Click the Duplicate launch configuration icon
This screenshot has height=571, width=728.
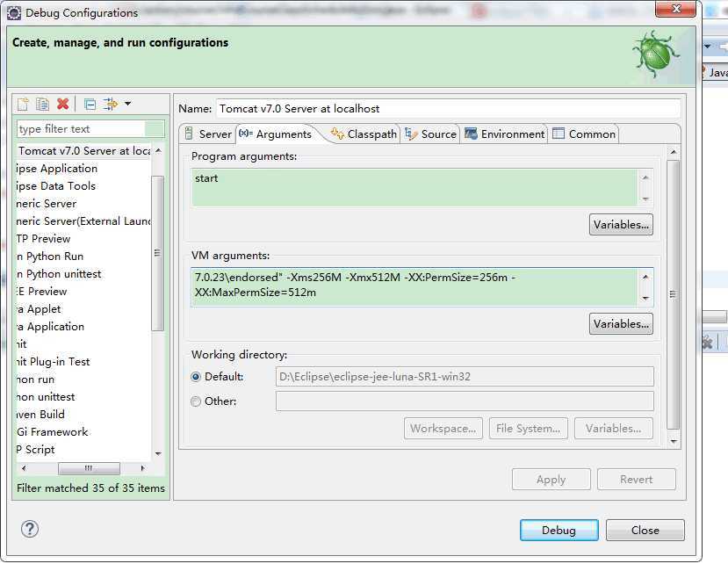tap(43, 104)
